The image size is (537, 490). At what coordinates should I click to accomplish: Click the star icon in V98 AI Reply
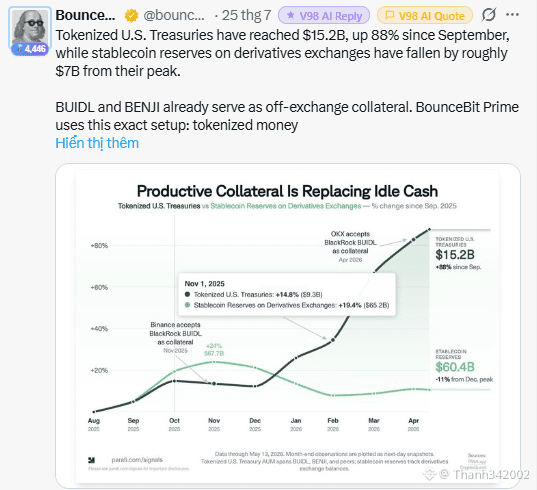coord(291,15)
